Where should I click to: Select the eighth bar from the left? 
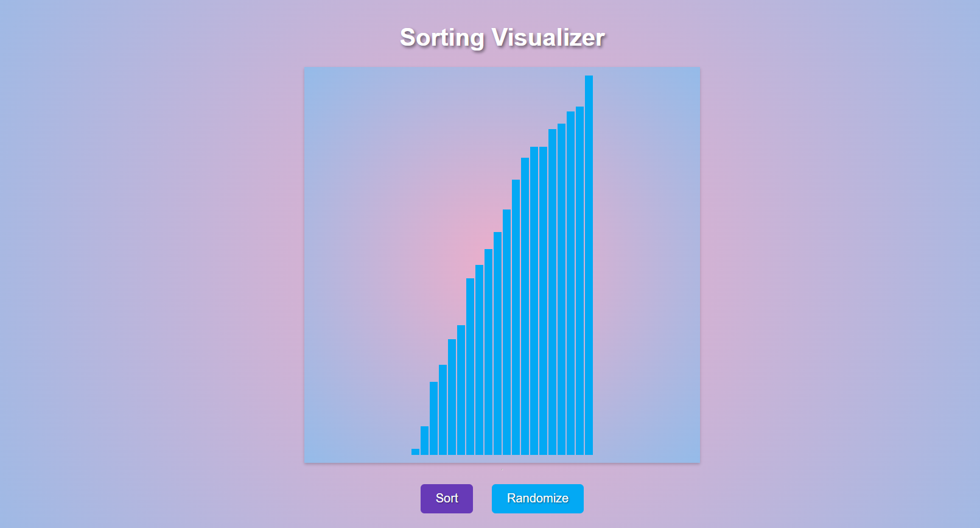479,360
